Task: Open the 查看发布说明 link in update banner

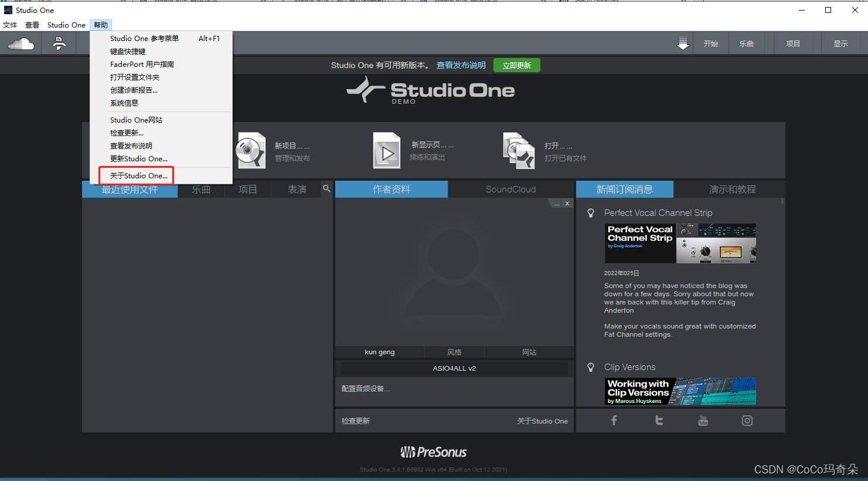Action: coord(461,65)
